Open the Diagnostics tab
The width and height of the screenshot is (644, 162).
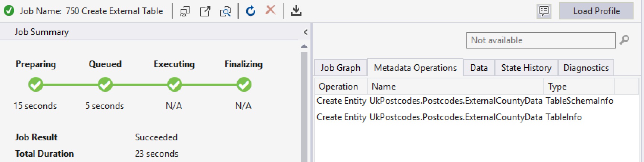(586, 68)
